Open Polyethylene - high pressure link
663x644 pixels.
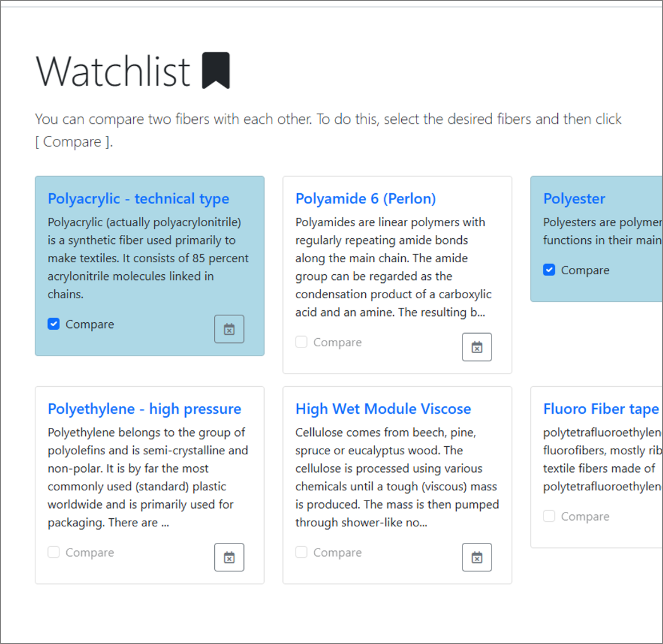coord(144,409)
